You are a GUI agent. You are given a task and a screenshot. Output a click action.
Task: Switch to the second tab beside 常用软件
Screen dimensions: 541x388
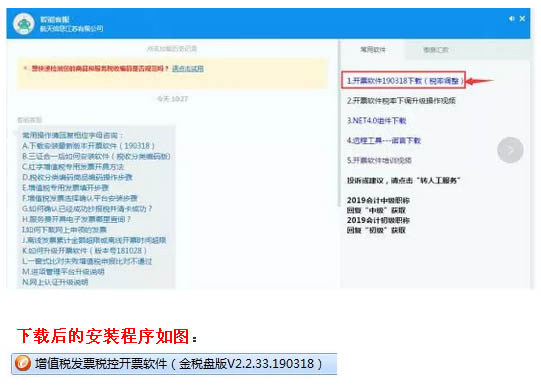point(436,50)
